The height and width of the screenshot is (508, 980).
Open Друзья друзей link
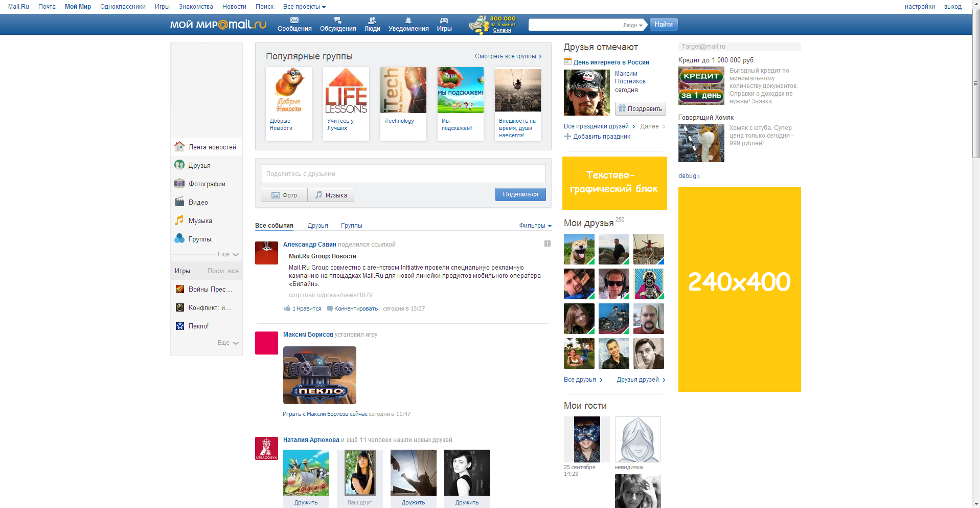tap(641, 380)
